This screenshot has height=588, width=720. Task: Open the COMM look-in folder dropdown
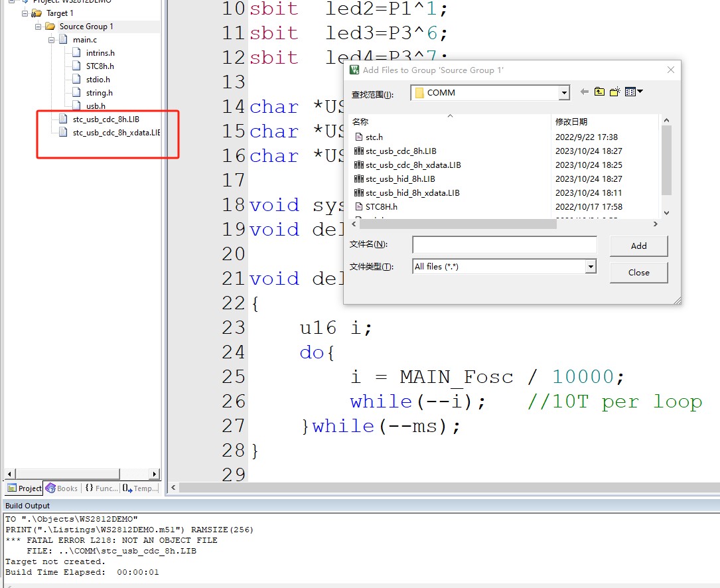(x=564, y=93)
